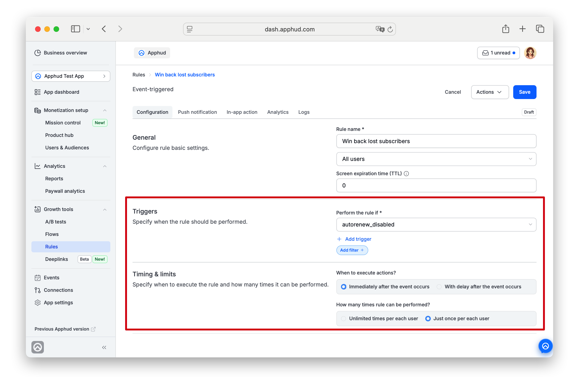Open Users & Audiences in sidebar
The width and height of the screenshot is (579, 392).
pyautogui.click(x=67, y=148)
